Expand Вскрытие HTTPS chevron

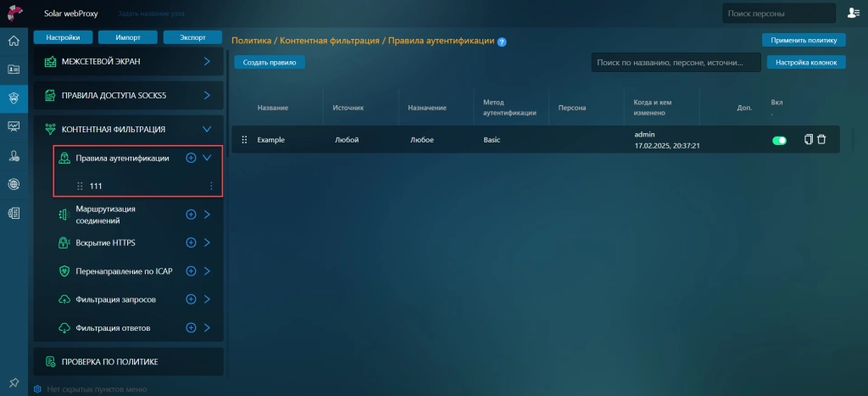tap(207, 243)
